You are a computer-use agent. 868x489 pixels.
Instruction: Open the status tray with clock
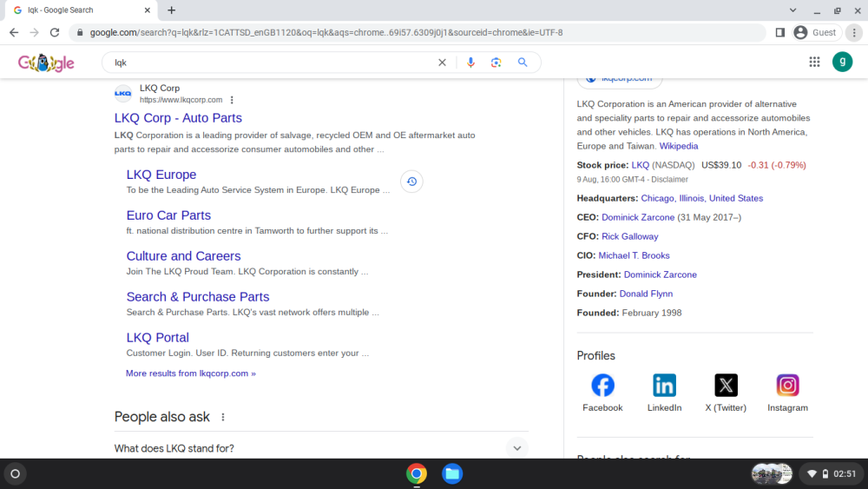pyautogui.click(x=832, y=474)
